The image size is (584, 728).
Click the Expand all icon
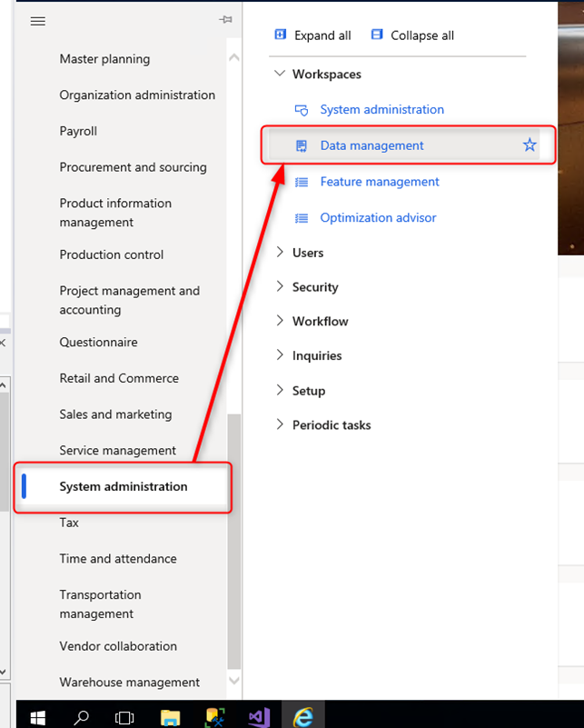(x=280, y=35)
